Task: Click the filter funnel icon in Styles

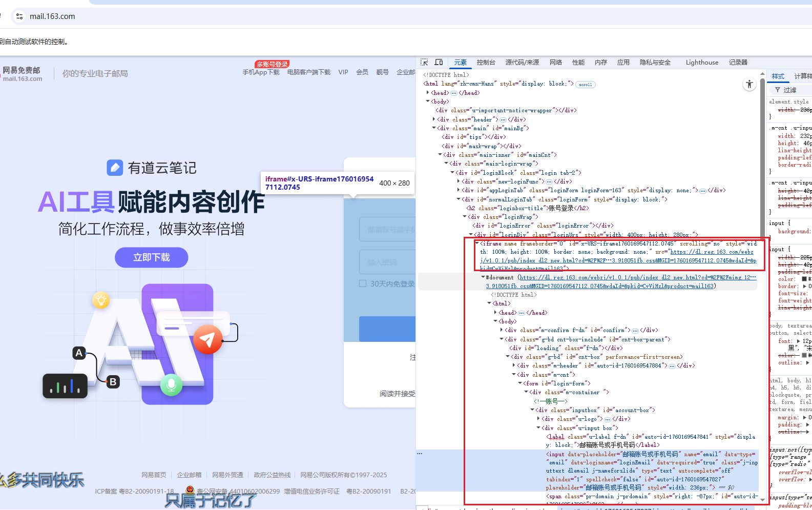Action: point(778,90)
